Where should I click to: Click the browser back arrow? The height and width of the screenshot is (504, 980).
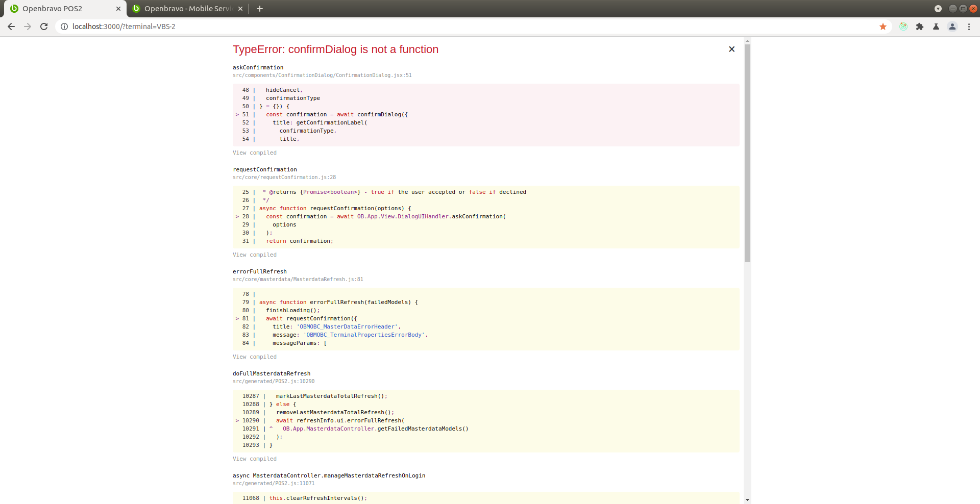11,27
